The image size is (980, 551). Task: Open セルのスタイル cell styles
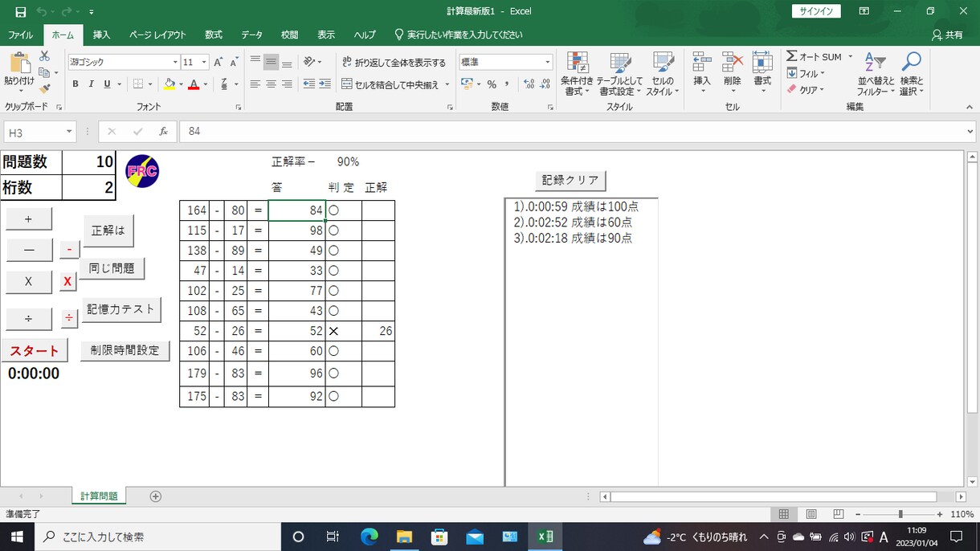[x=663, y=74]
